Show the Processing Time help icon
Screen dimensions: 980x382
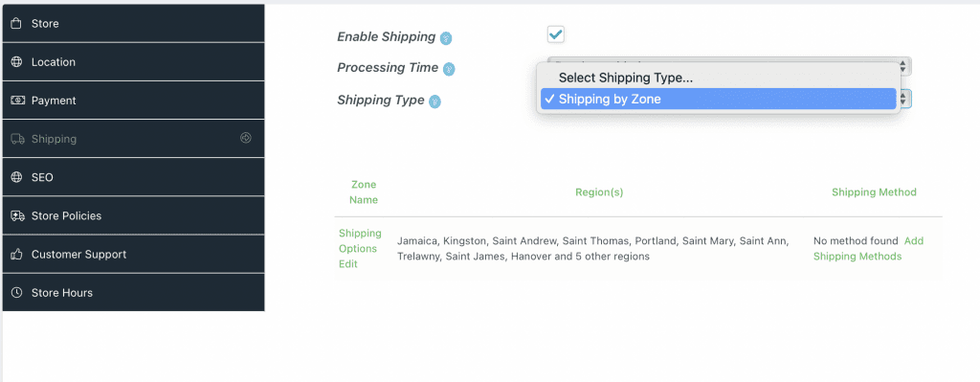pos(449,69)
